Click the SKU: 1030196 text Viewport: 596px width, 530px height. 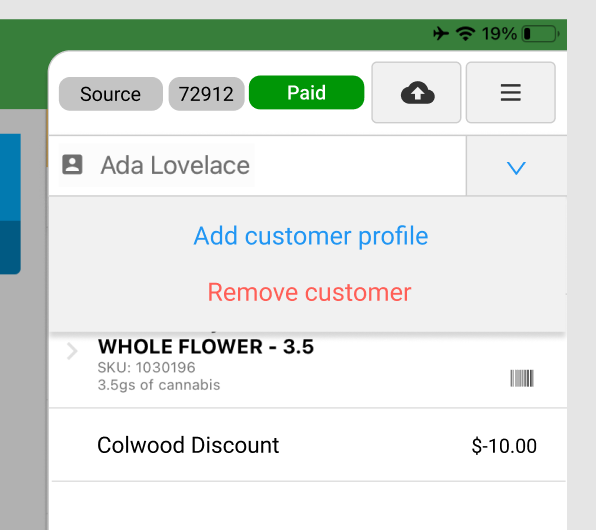(x=146, y=367)
